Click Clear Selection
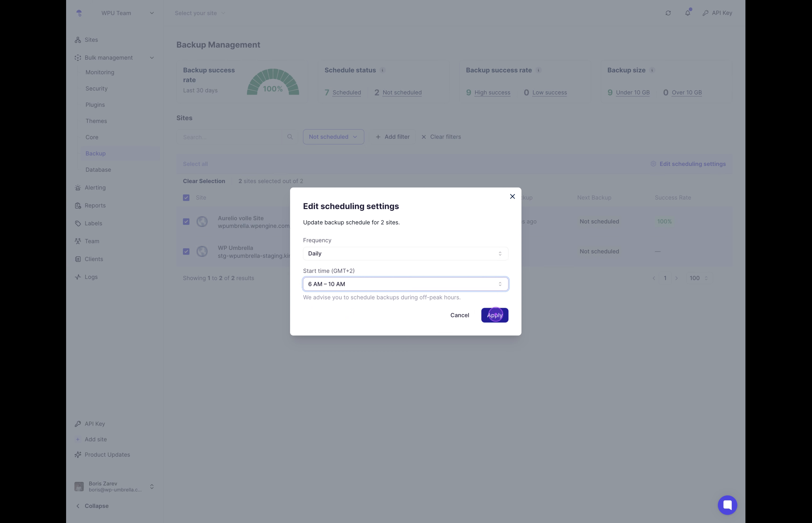 pyautogui.click(x=204, y=181)
